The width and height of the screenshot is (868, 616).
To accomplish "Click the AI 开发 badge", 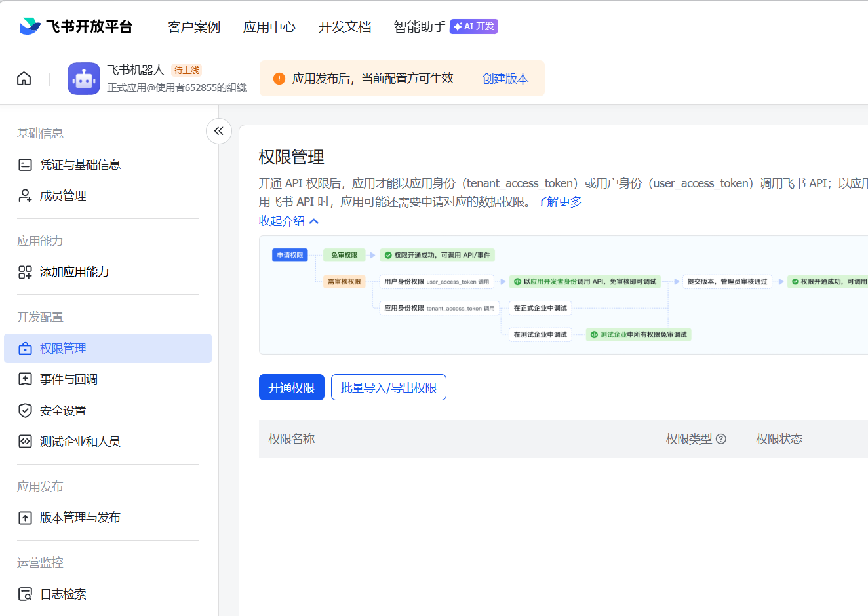I will point(474,26).
